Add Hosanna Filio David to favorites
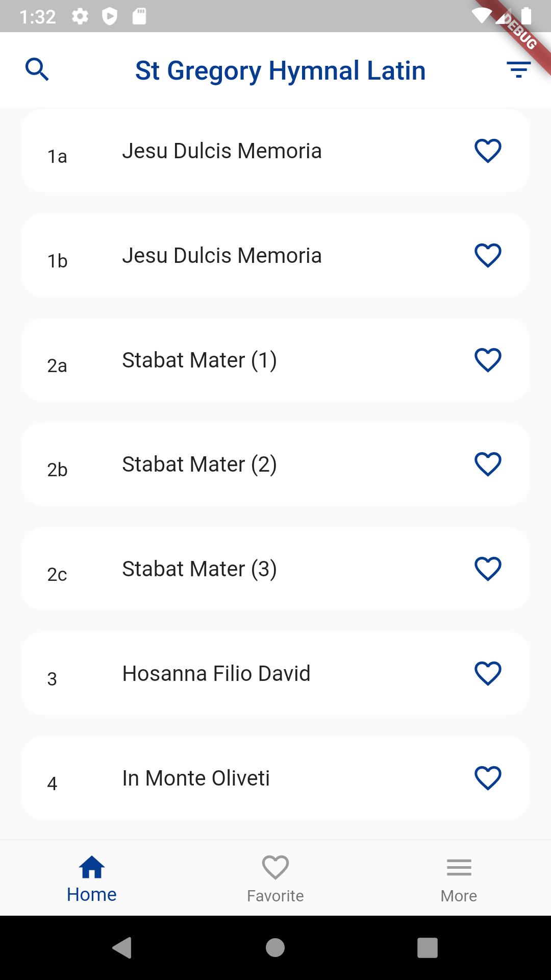Viewport: 551px width, 980px height. point(488,674)
